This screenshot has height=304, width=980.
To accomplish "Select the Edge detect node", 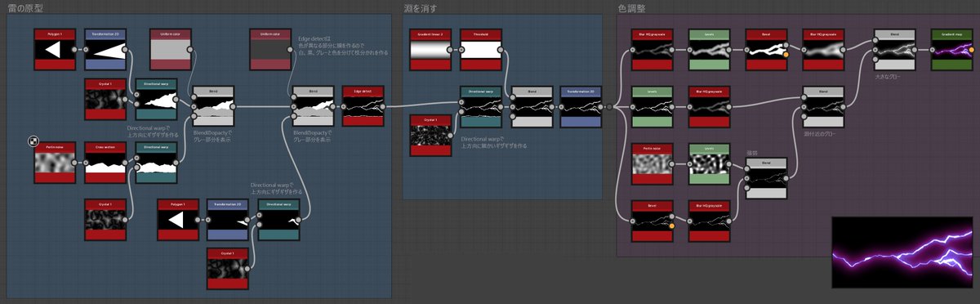I will coord(363,106).
